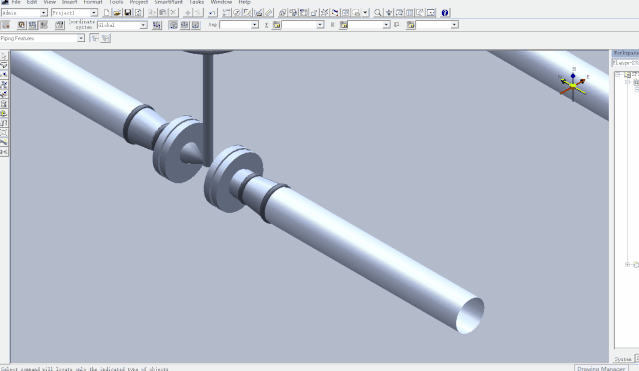This screenshot has width=639, height=371.
Task: Activate the Insert Tap tool
Action: coord(4,94)
